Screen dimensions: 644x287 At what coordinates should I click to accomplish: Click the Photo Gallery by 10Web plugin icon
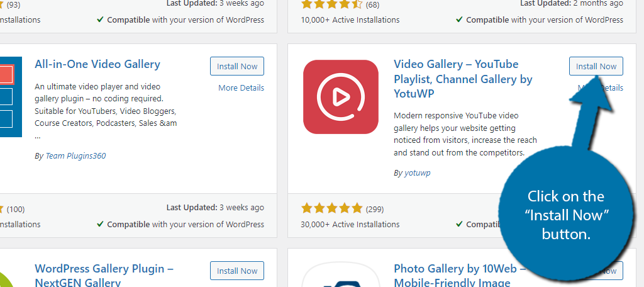340,274
